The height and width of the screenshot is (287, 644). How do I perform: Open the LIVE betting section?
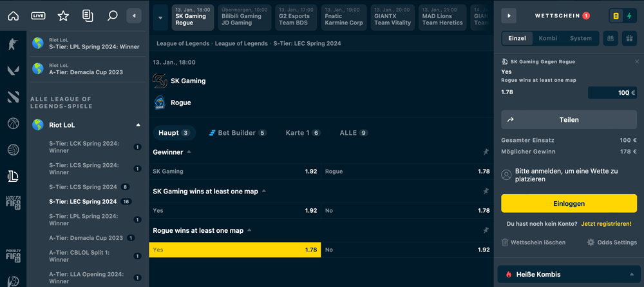[38, 16]
